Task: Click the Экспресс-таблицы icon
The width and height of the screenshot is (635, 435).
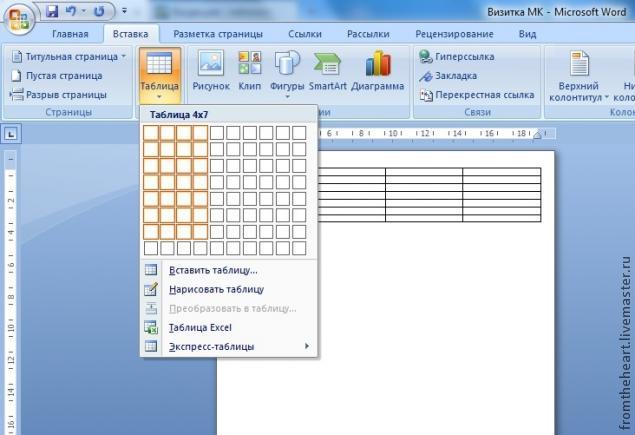Action: click(x=151, y=346)
